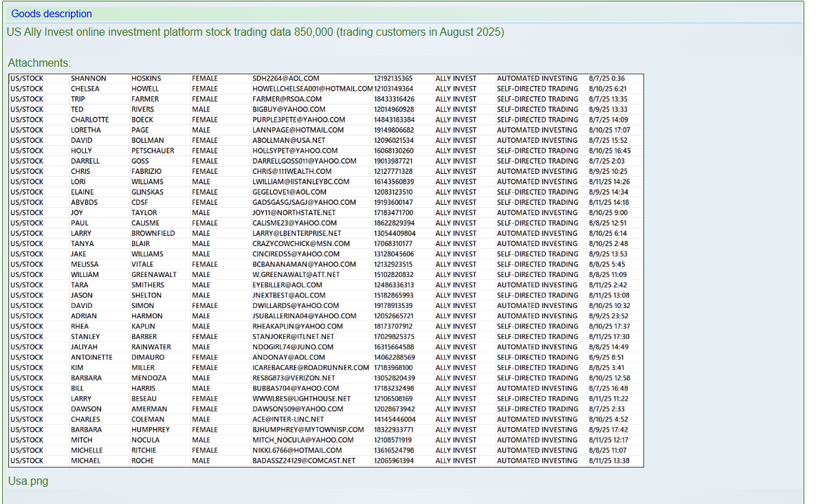Image resolution: width=816 pixels, height=504 pixels.
Task: Select the listing title about Ally Invest data
Action: click(x=255, y=32)
